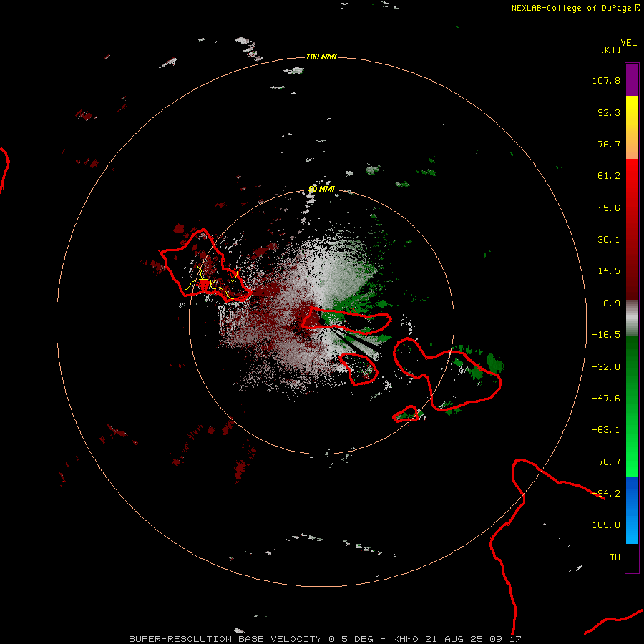The width and height of the screenshot is (644, 644).
Task: Select the -78.7 legend value
Action: [606, 462]
